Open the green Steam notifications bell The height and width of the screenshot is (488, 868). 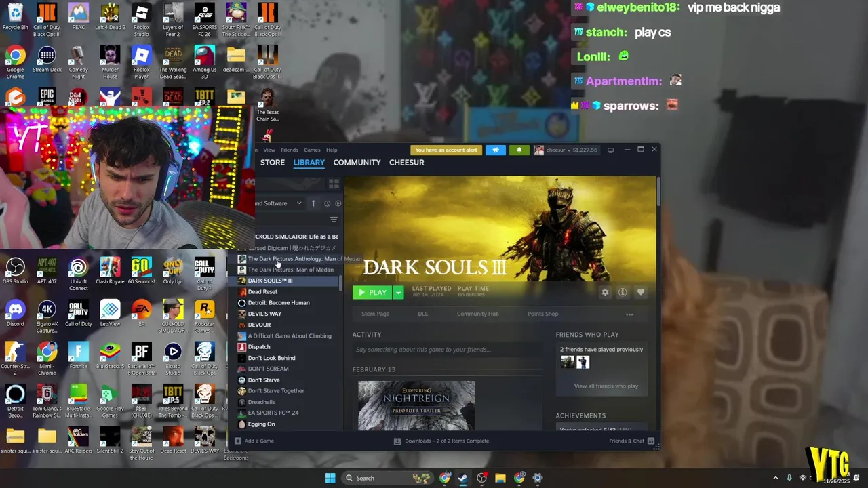pyautogui.click(x=519, y=150)
